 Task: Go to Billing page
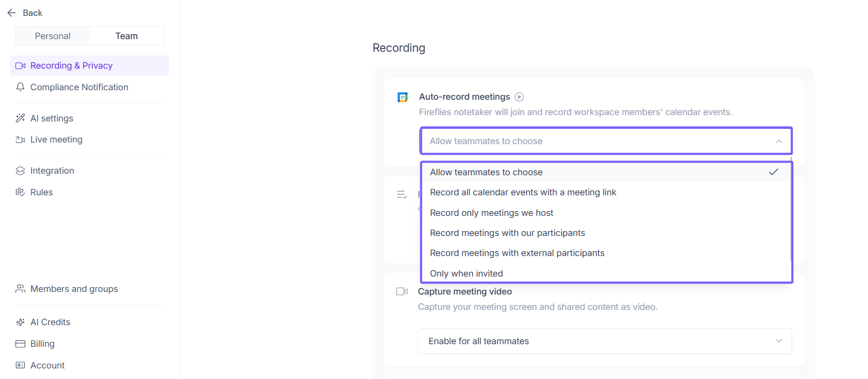(x=42, y=344)
